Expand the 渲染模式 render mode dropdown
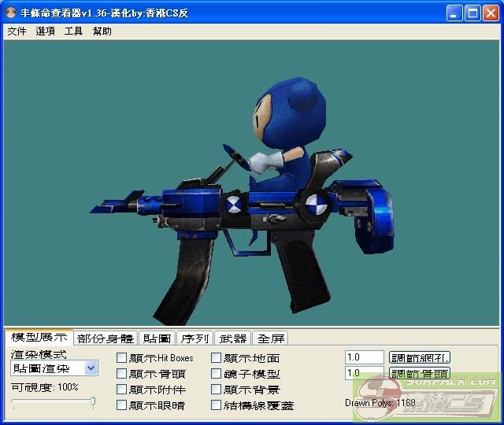 91,368
